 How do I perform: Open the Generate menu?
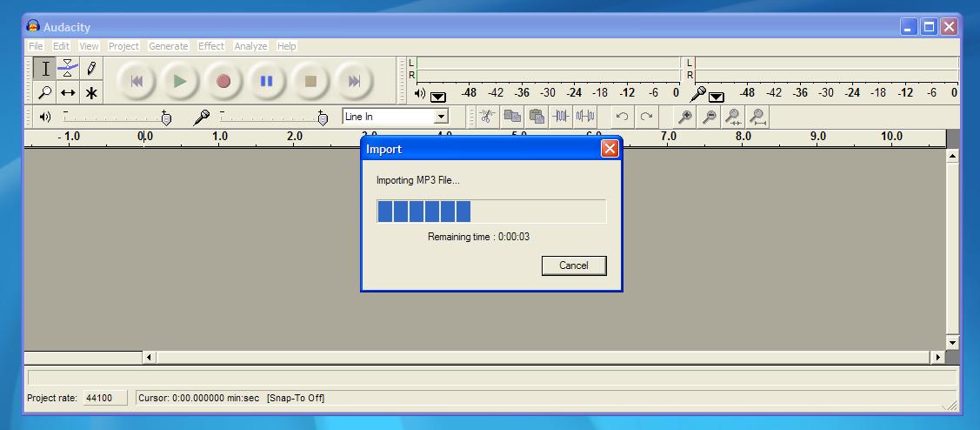pyautogui.click(x=168, y=46)
